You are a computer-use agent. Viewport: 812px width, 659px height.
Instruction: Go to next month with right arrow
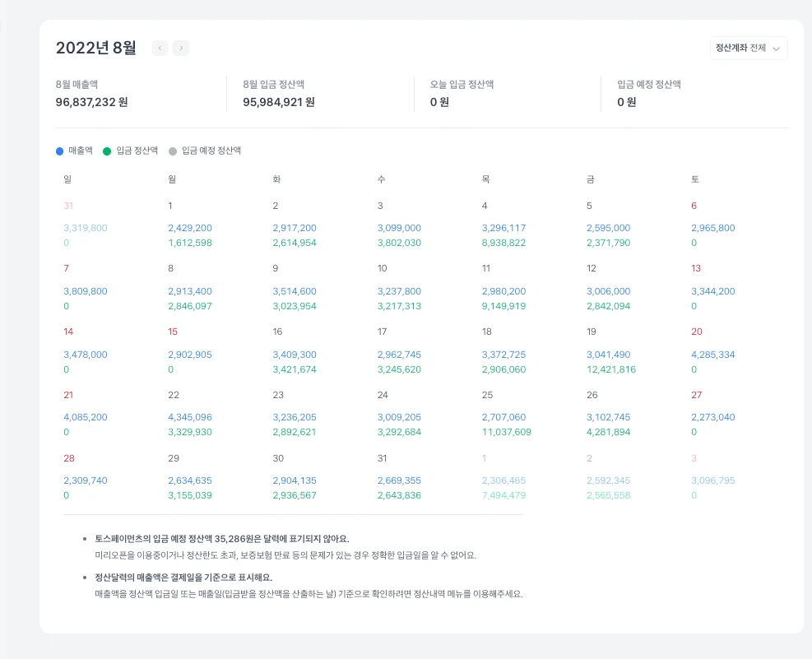pos(181,49)
